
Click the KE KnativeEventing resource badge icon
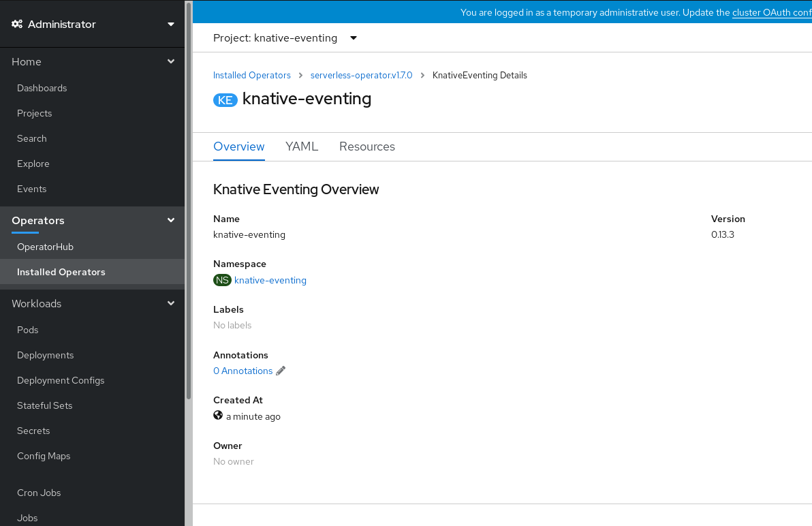pos(225,99)
